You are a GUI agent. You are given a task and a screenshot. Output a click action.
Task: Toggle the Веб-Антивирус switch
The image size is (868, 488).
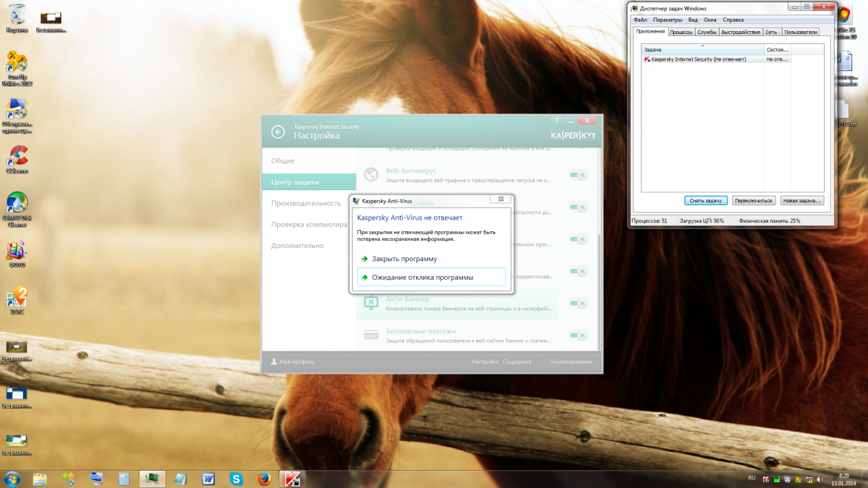click(578, 175)
